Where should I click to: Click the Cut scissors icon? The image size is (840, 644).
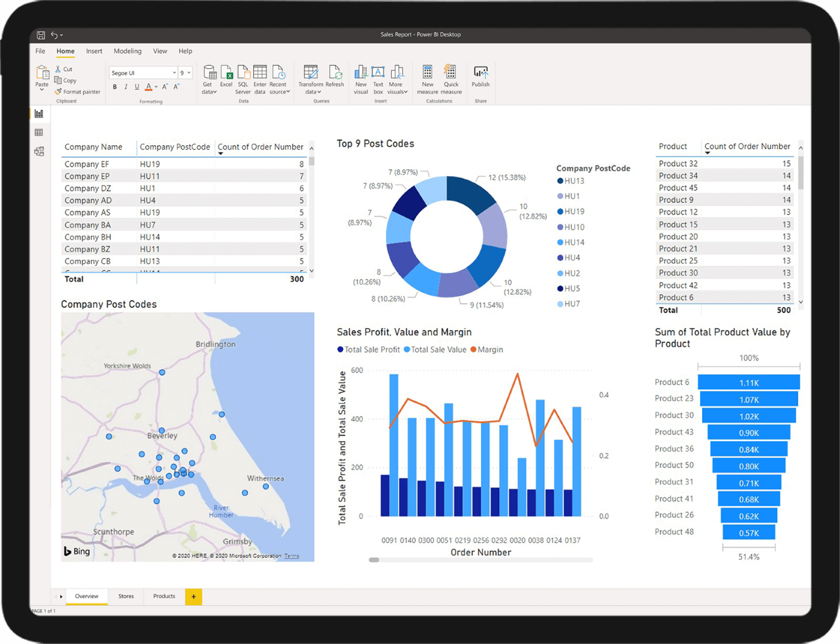click(58, 69)
